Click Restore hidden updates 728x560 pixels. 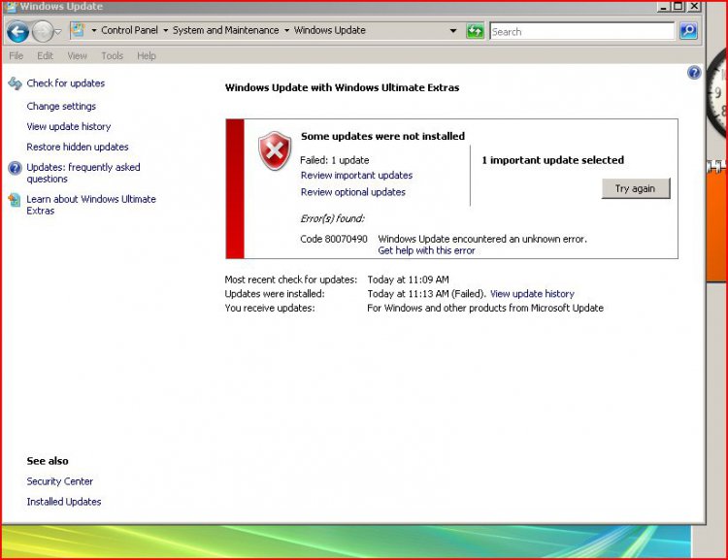click(x=78, y=147)
